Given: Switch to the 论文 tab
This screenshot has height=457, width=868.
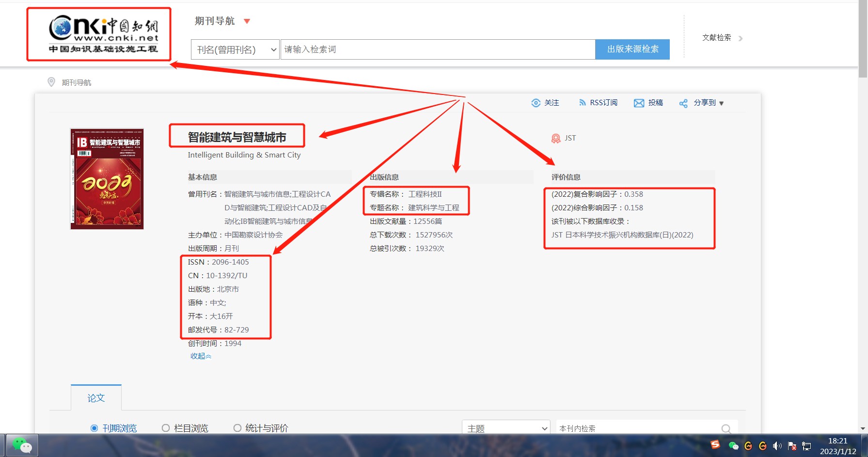Looking at the screenshot, I should [96, 398].
